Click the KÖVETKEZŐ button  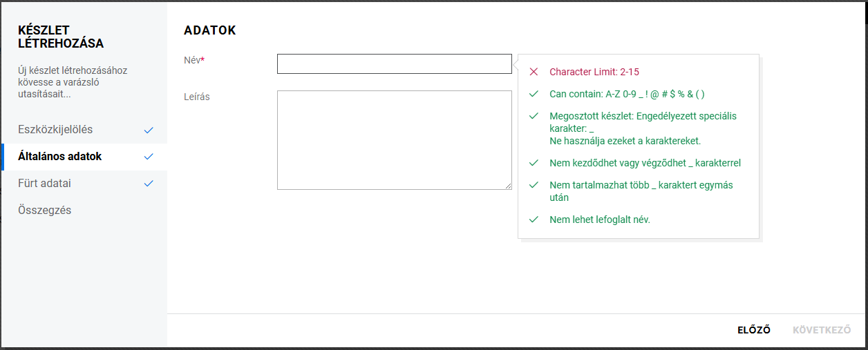coord(822,330)
